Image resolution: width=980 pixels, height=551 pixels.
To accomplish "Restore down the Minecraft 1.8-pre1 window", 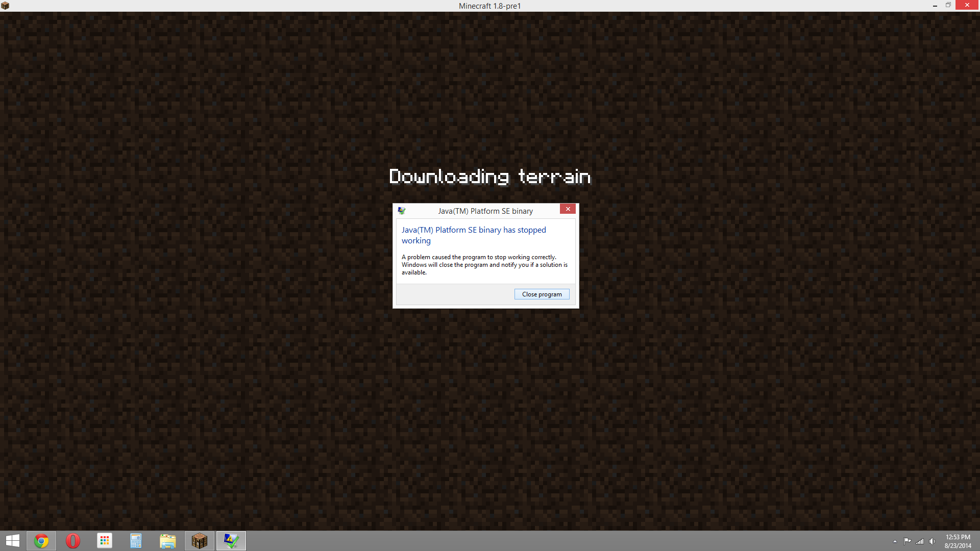I will (x=948, y=5).
